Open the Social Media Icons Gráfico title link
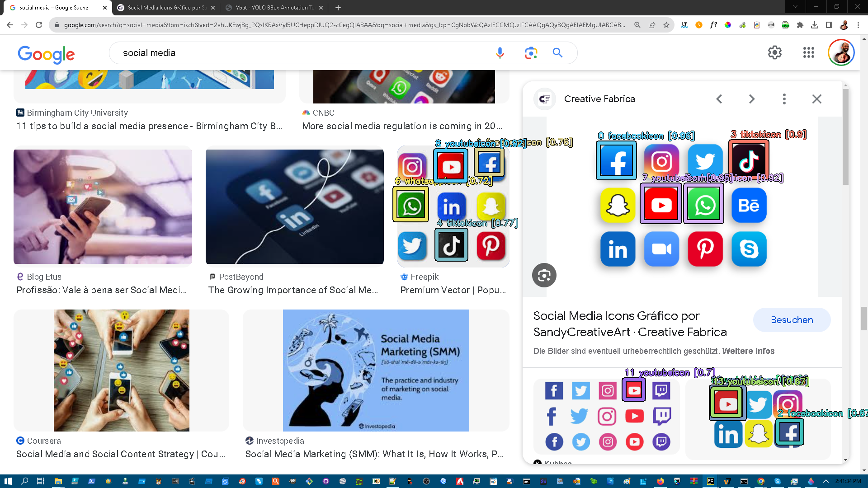The height and width of the screenshot is (488, 868). click(x=630, y=324)
